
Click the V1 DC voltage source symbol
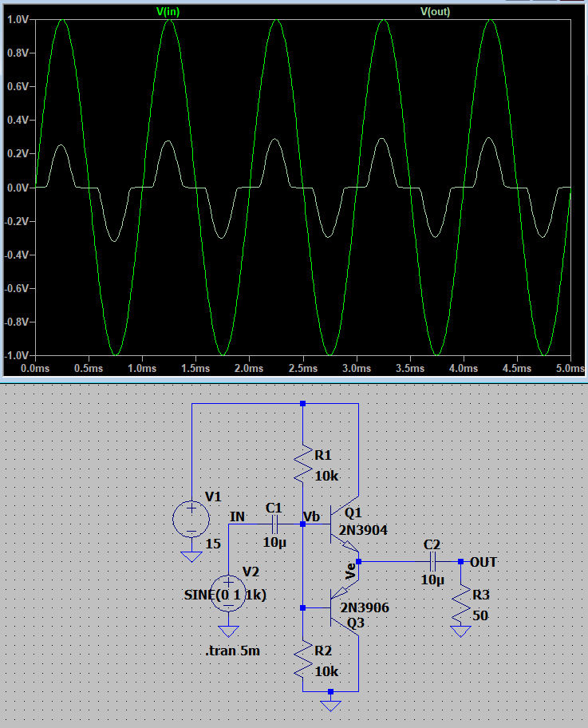pos(191,519)
